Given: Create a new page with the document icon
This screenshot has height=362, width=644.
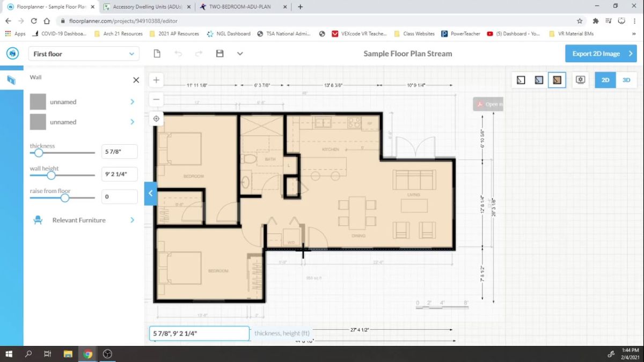Looking at the screenshot, I should [x=156, y=53].
